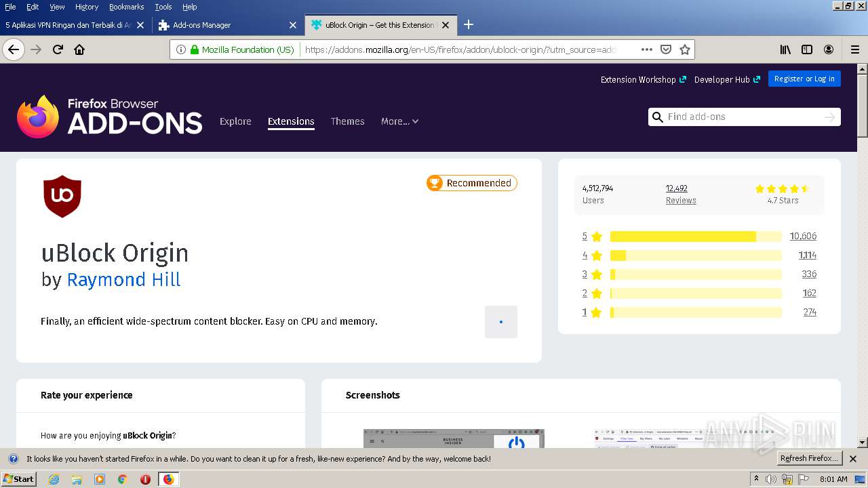
Task: Open the Edit menu
Action: point(33,7)
